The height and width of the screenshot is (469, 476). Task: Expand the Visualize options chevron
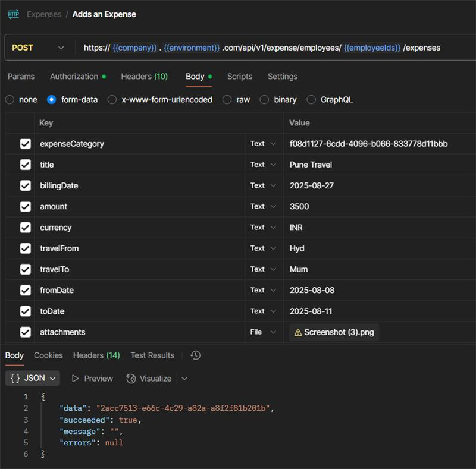point(184,379)
